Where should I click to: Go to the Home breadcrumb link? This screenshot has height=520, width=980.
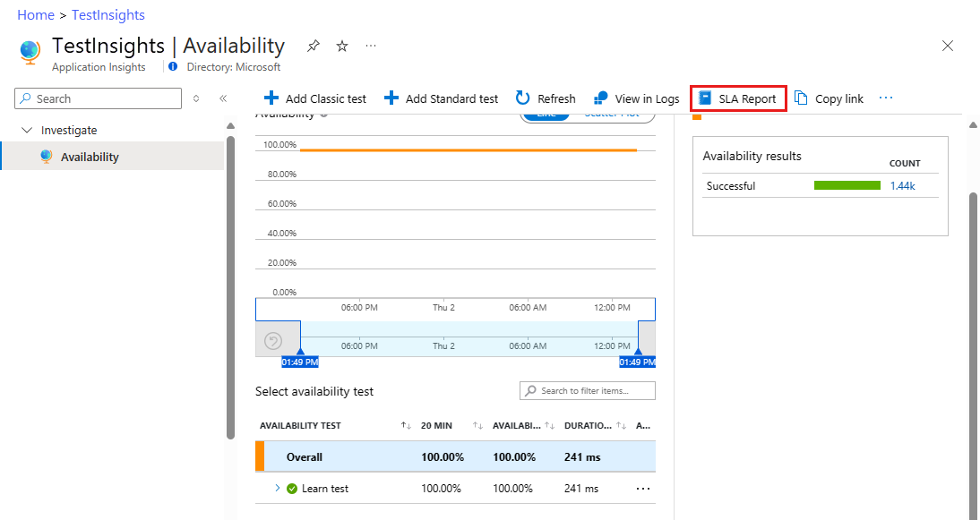36,15
